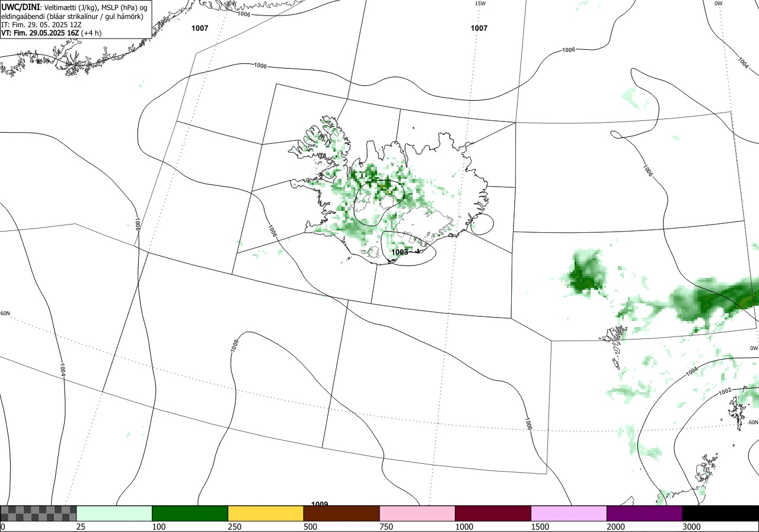The image size is (759, 532).
Task: Click the checkered gray 0–25 legend swatch
Action: (39, 513)
